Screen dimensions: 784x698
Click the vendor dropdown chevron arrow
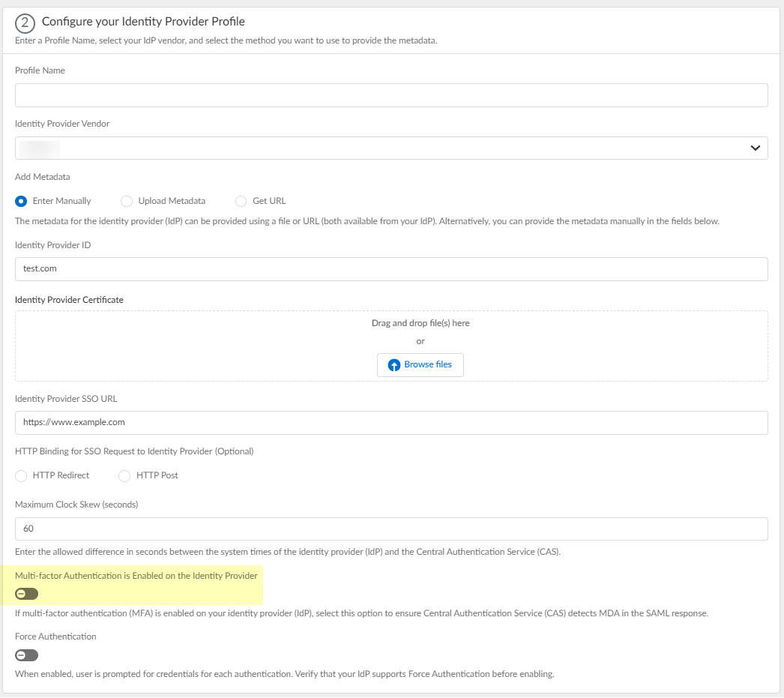(755, 148)
